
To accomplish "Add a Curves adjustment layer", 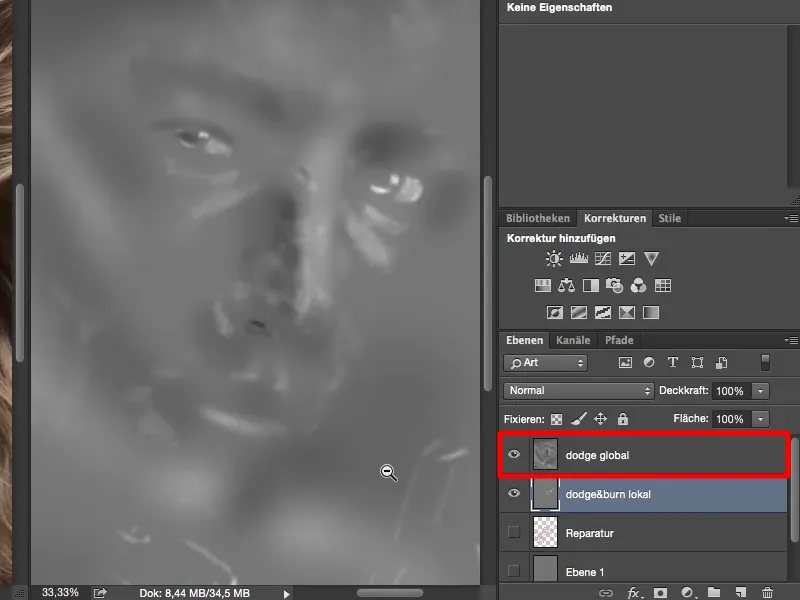I will point(603,257).
